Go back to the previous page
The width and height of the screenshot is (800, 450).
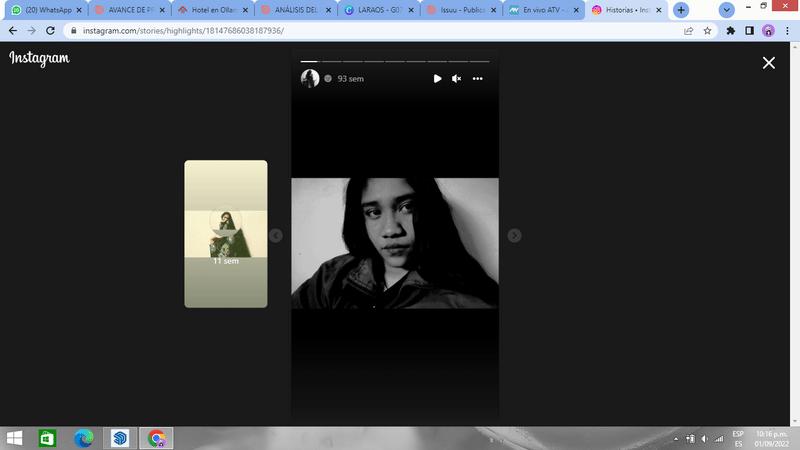coord(13,31)
